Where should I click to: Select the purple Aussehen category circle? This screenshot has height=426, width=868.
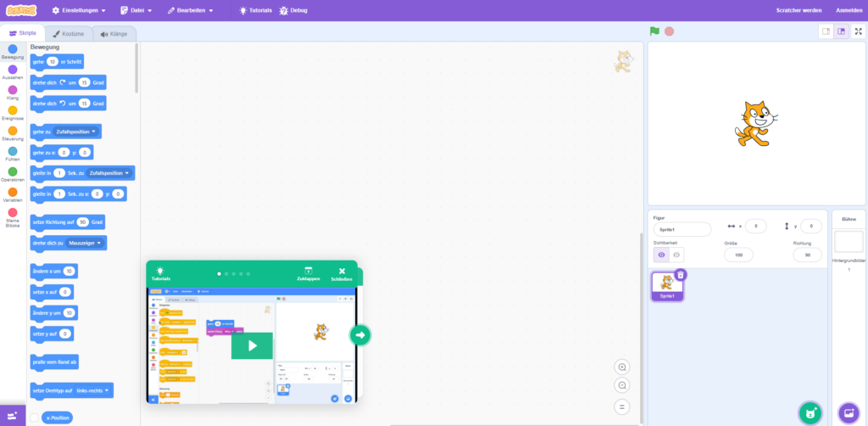pos(13,70)
